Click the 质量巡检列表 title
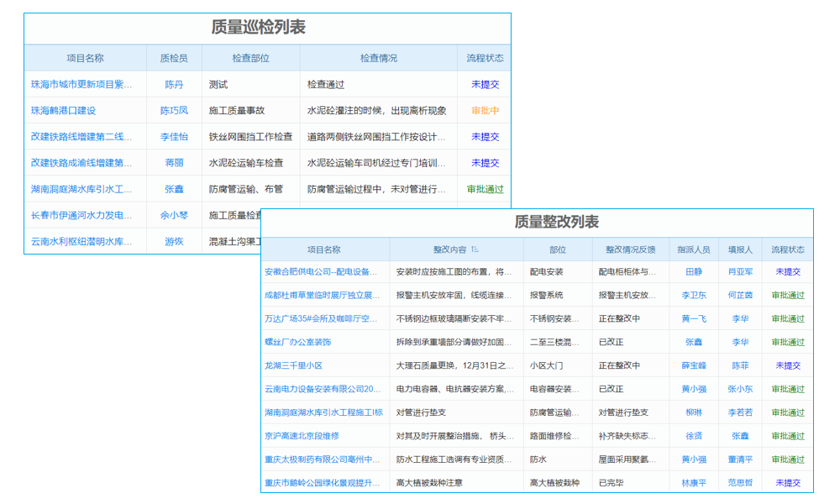This screenshot has width=840, height=504. coord(259,25)
